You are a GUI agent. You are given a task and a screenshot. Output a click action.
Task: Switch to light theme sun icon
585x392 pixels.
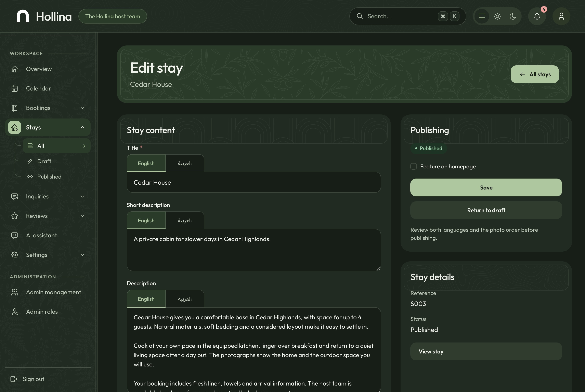pyautogui.click(x=497, y=16)
